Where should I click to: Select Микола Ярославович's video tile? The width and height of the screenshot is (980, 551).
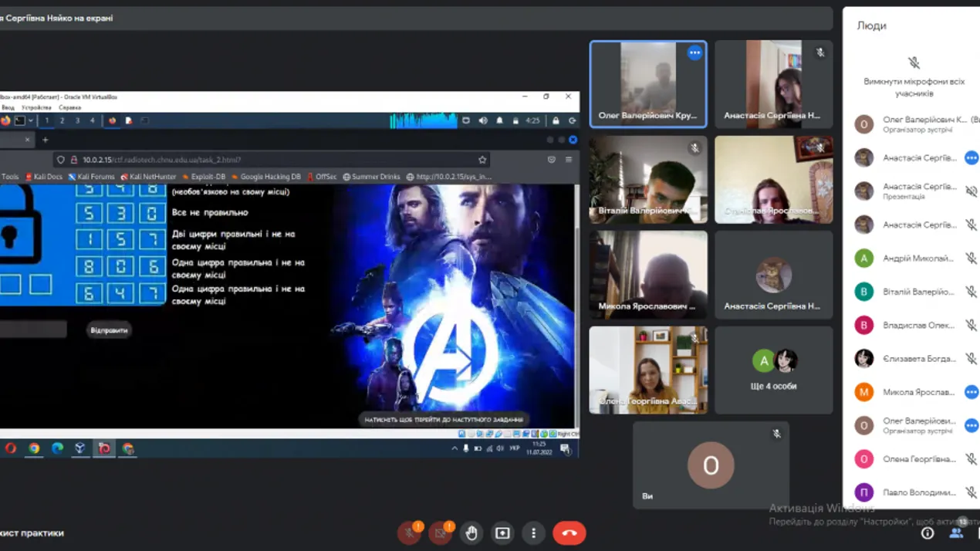tap(648, 275)
